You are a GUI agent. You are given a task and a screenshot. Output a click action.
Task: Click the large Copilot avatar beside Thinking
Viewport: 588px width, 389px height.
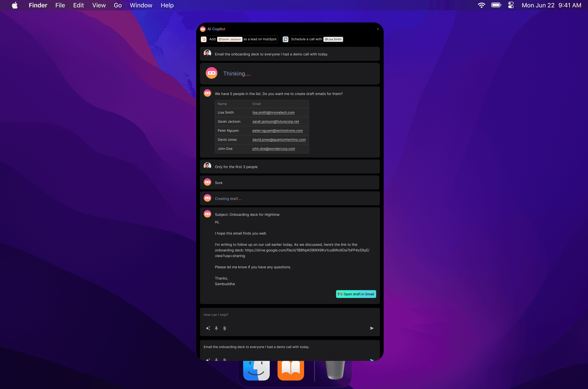click(x=211, y=73)
